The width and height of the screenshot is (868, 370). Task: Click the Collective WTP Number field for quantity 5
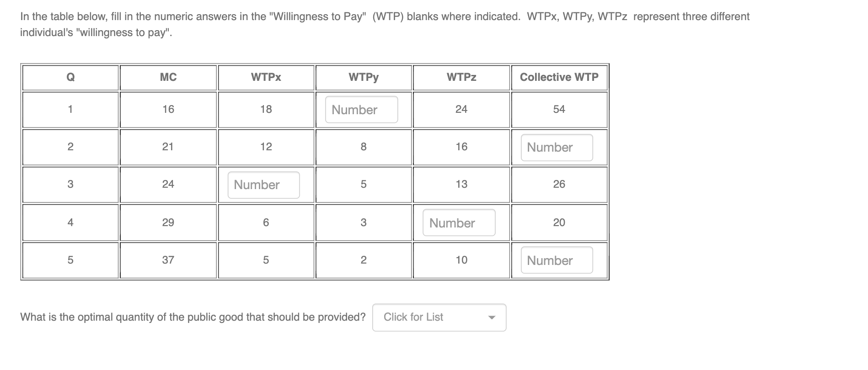(x=556, y=260)
